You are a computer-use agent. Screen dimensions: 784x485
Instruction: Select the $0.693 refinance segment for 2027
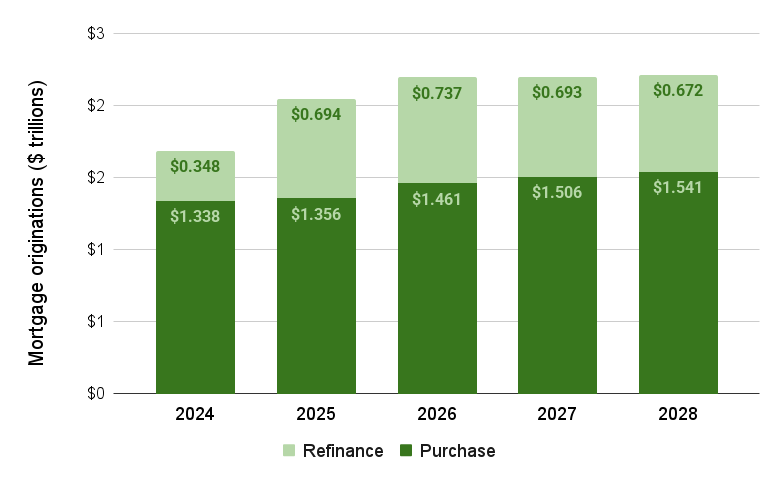click(x=557, y=128)
